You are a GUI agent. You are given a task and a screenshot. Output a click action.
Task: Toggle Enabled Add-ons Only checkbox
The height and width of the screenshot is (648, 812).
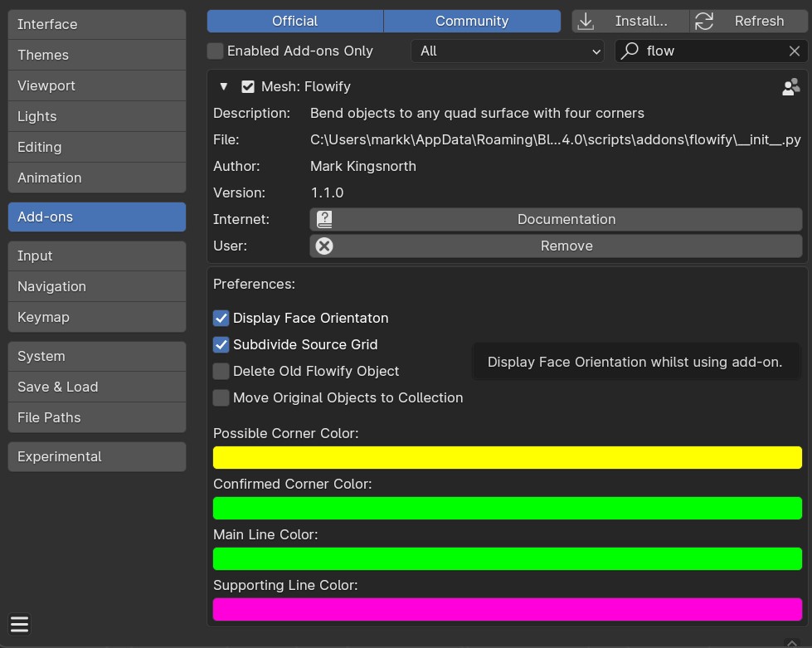click(215, 51)
